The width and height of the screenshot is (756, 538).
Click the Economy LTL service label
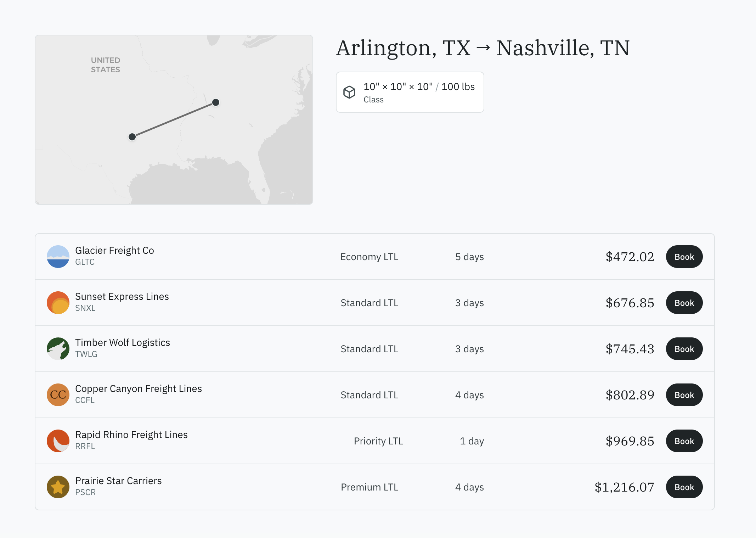[x=369, y=256]
